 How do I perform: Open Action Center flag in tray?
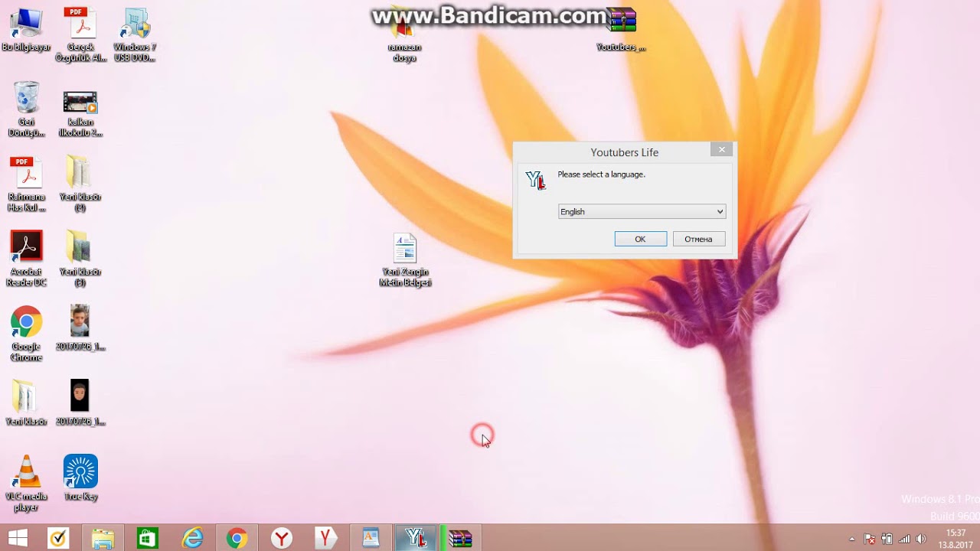click(x=870, y=539)
